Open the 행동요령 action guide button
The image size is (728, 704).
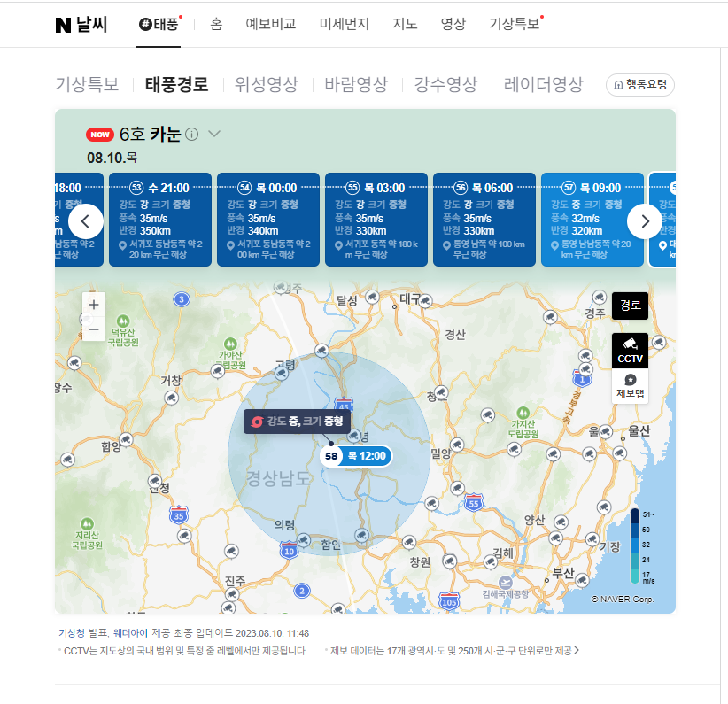pyautogui.click(x=639, y=85)
